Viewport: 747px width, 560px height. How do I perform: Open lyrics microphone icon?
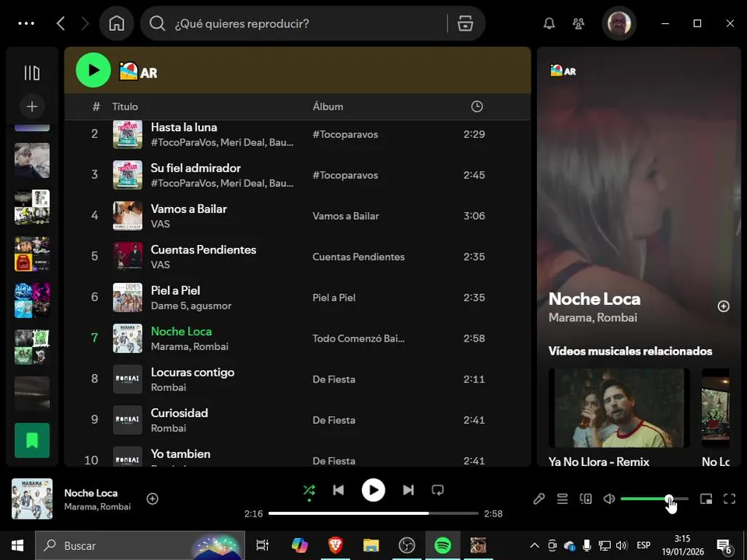click(538, 499)
